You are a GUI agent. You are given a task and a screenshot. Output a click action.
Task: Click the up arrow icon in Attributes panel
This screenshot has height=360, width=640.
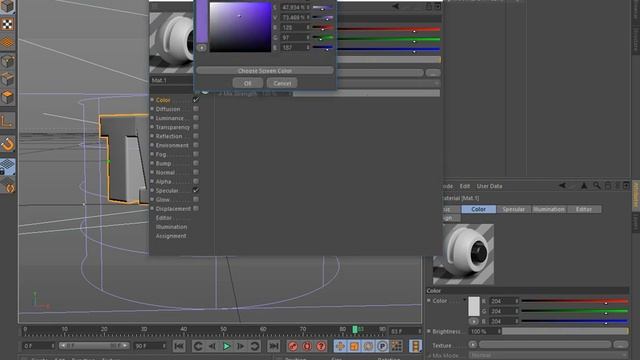[x=584, y=186]
